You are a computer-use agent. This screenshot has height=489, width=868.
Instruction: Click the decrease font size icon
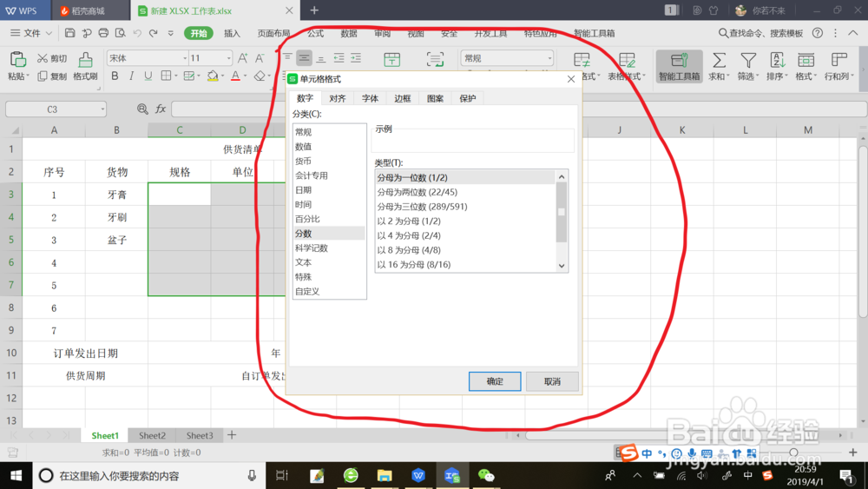tap(260, 58)
